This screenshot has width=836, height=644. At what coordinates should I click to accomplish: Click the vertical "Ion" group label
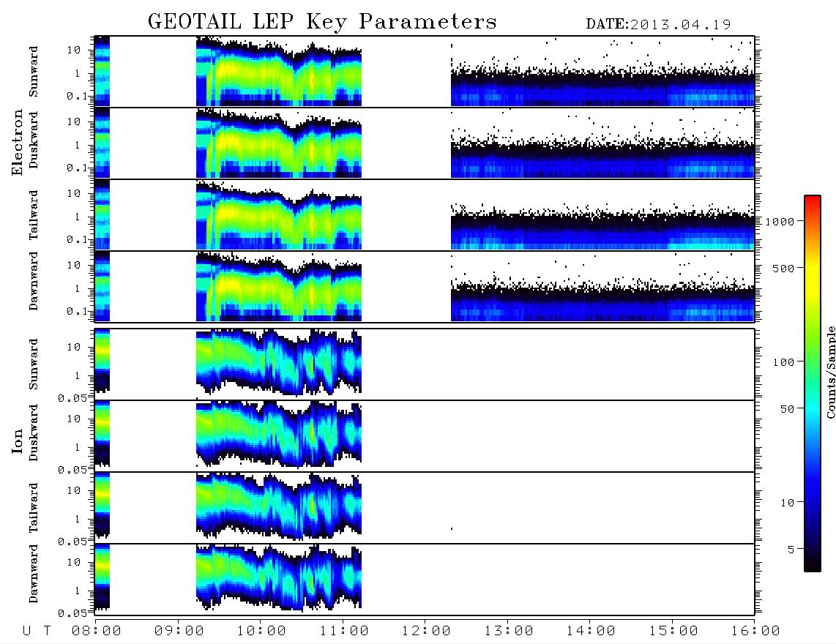pyautogui.click(x=18, y=441)
